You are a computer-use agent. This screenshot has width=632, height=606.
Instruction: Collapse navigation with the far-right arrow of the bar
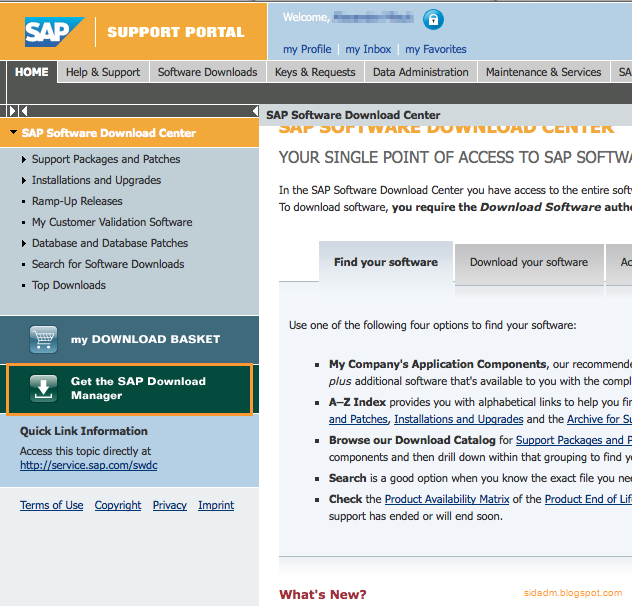point(255,111)
